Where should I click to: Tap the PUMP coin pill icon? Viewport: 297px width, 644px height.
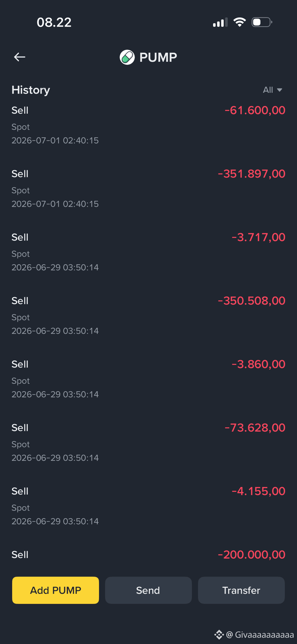[x=127, y=57]
